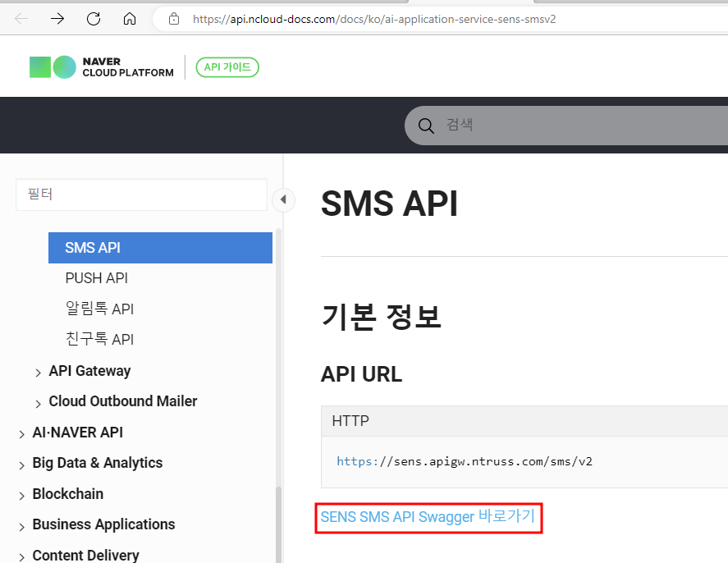Image resolution: width=728 pixels, height=563 pixels.
Task: Go to browser home page icon
Action: click(130, 19)
